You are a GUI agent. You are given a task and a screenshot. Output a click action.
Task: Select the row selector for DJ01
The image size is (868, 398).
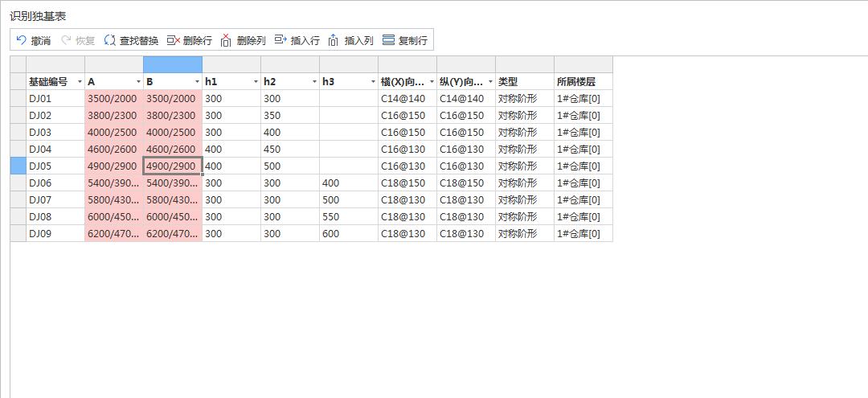[18, 99]
